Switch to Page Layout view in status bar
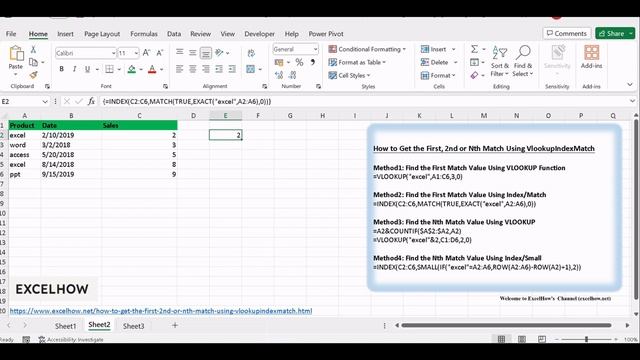 click(522, 339)
